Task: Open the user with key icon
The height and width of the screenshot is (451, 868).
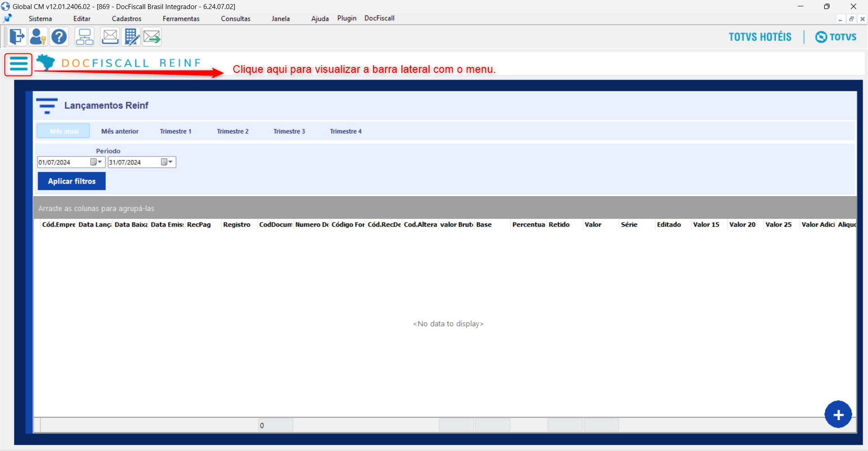Action: click(38, 37)
